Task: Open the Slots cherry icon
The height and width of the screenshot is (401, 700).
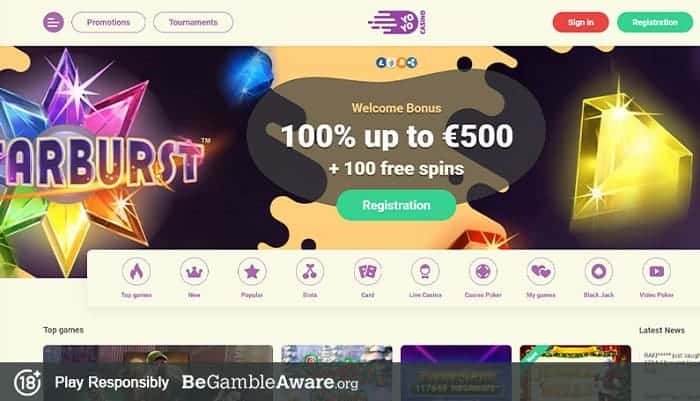Action: [x=310, y=272]
